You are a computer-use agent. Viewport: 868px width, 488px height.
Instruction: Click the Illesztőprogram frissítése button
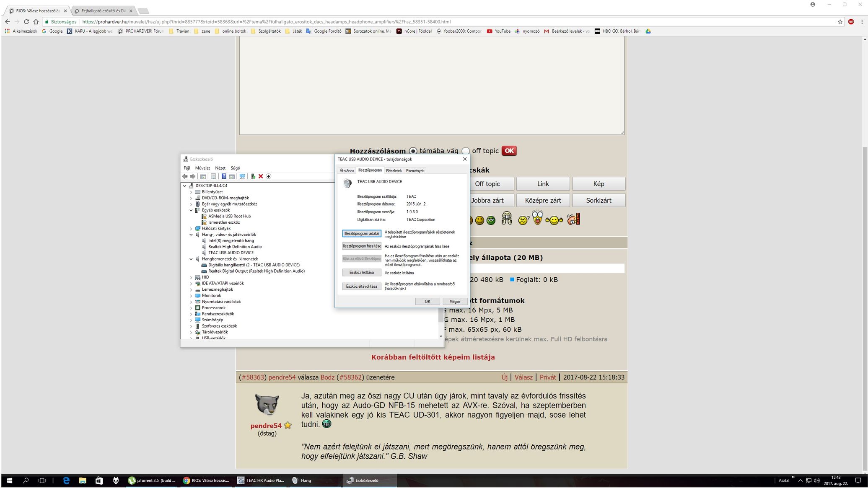click(362, 246)
